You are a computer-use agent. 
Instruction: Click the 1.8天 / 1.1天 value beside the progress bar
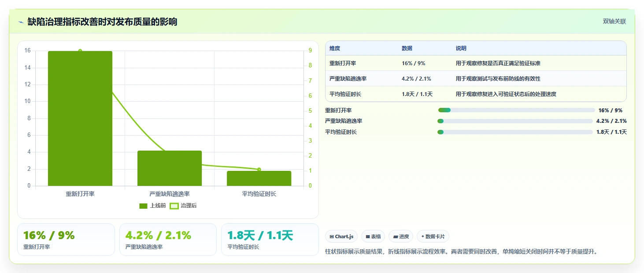click(x=611, y=132)
